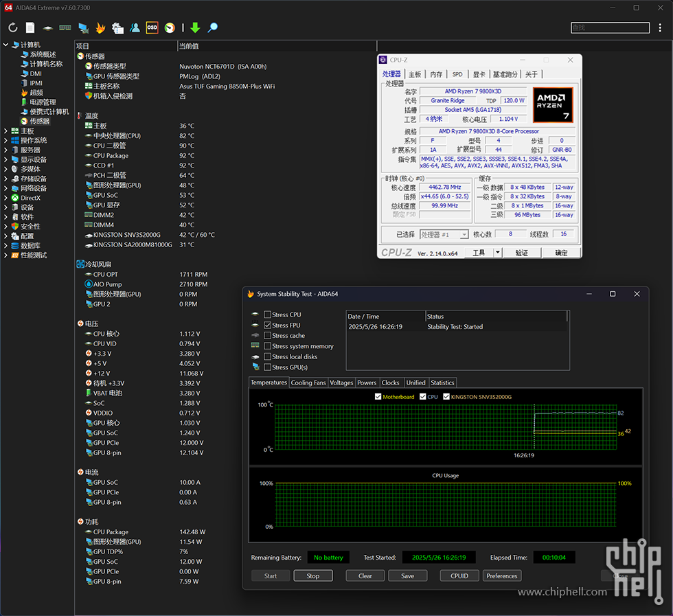Select 计算机名称 in the left tree
This screenshot has width=673, height=616.
[x=47, y=64]
